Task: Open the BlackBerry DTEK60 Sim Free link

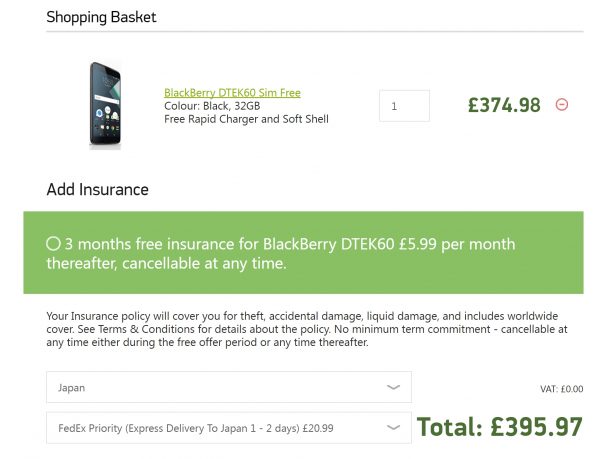Action: point(232,93)
